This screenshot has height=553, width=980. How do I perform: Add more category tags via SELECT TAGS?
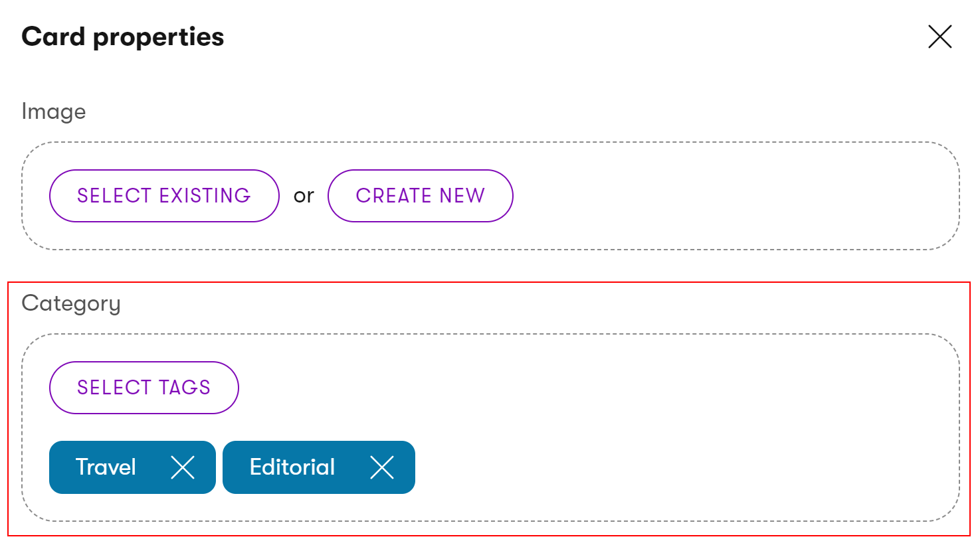pyautogui.click(x=144, y=388)
